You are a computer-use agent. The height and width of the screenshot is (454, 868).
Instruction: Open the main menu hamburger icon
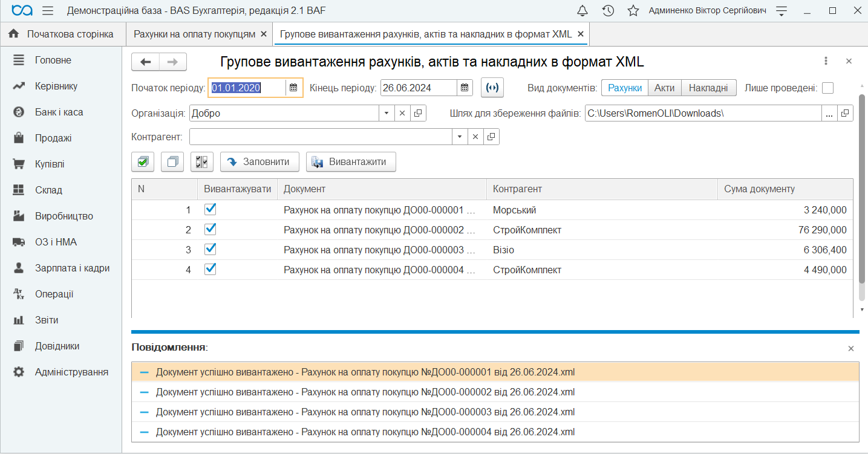[x=48, y=11]
